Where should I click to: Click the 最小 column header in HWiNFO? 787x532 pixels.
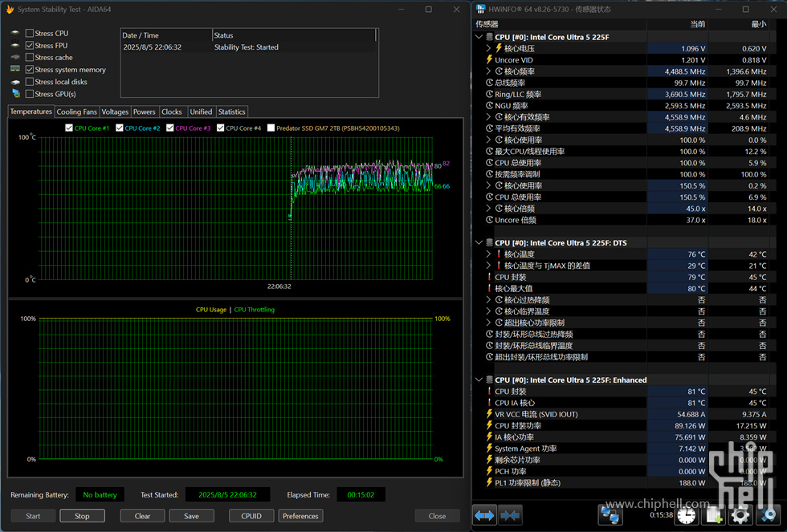point(738,24)
